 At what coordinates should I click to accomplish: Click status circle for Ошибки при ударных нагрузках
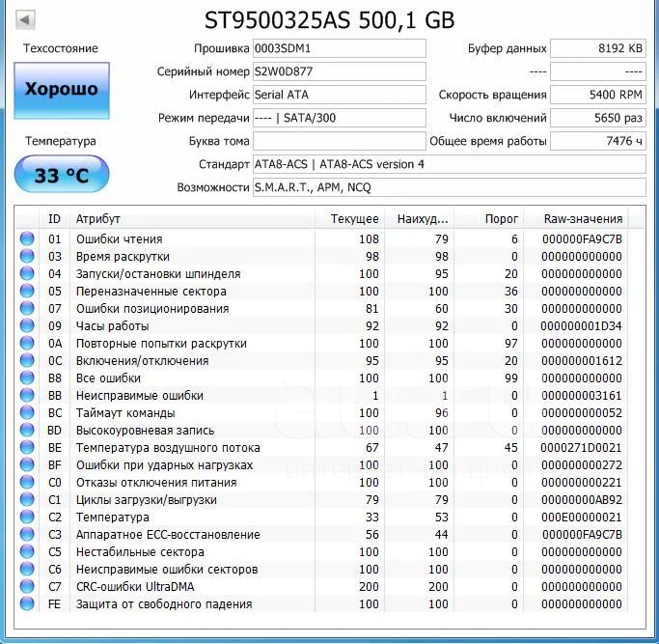27,464
